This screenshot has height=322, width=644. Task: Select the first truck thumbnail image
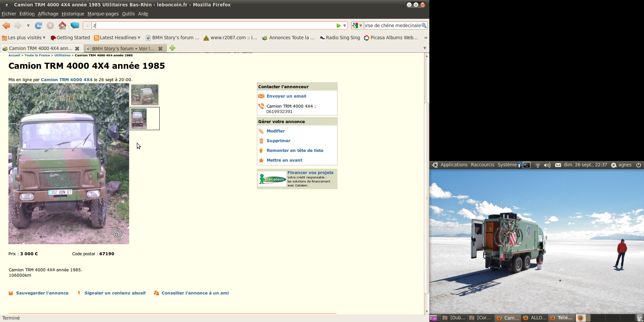click(x=145, y=95)
